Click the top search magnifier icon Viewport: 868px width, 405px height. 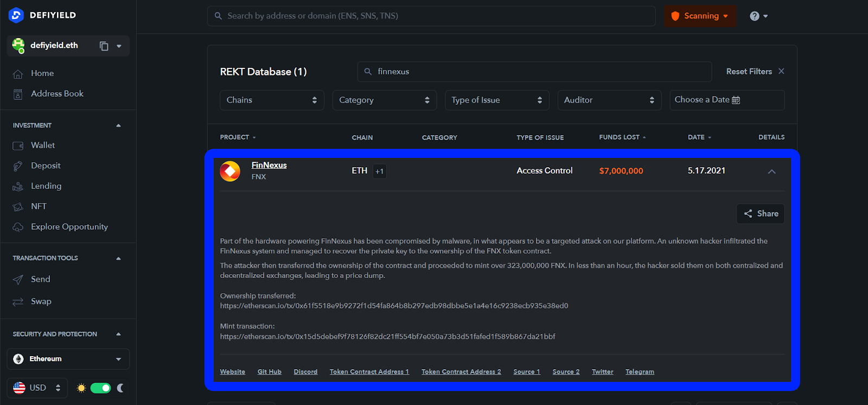(x=218, y=16)
